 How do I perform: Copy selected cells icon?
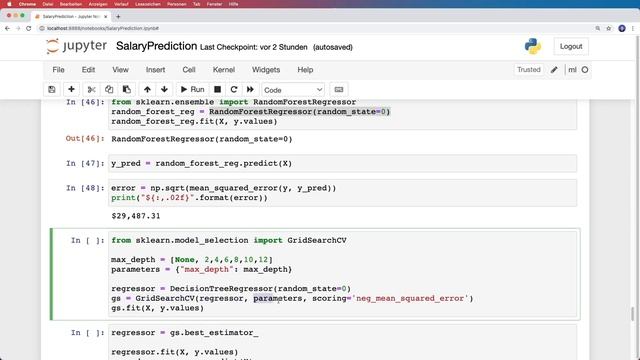click(x=109, y=89)
